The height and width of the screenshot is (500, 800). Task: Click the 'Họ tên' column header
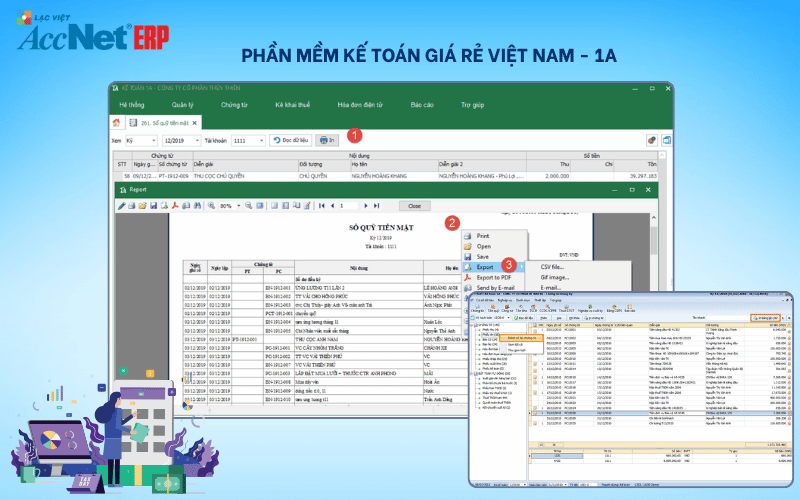click(x=394, y=164)
